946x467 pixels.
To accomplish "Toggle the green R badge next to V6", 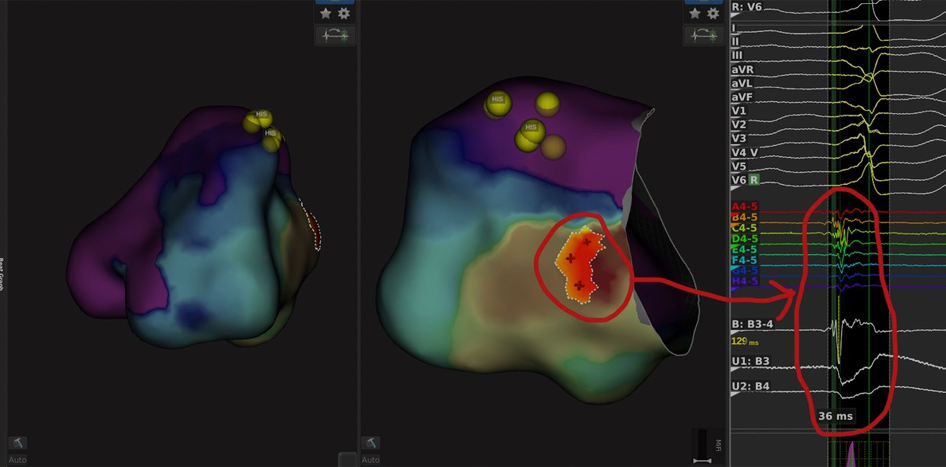I will point(755,179).
